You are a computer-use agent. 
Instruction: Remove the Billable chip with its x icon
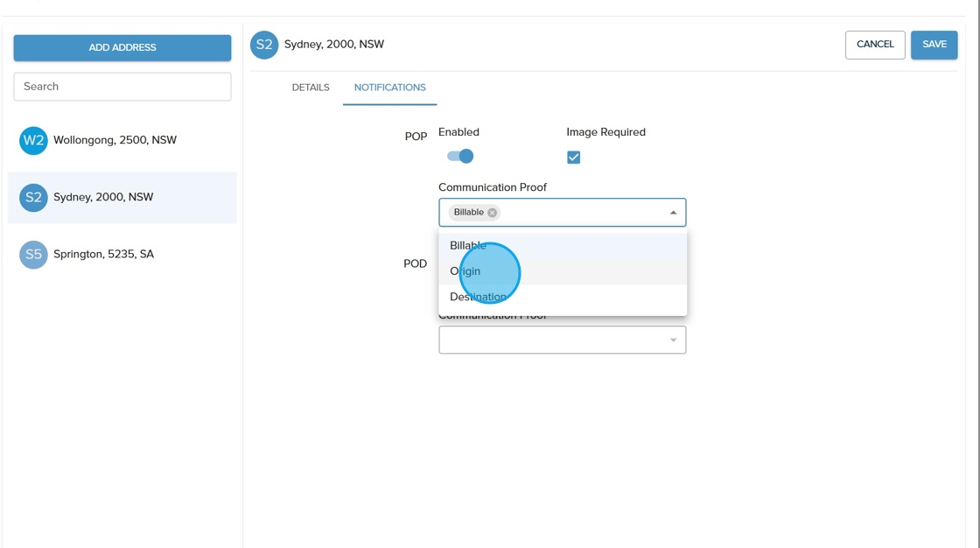(x=493, y=213)
